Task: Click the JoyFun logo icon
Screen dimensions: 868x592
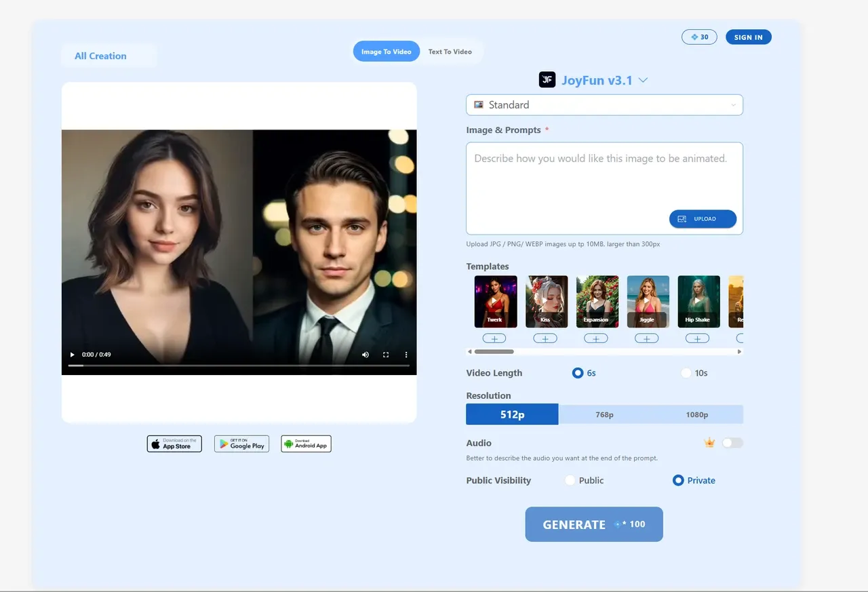Action: [x=547, y=80]
